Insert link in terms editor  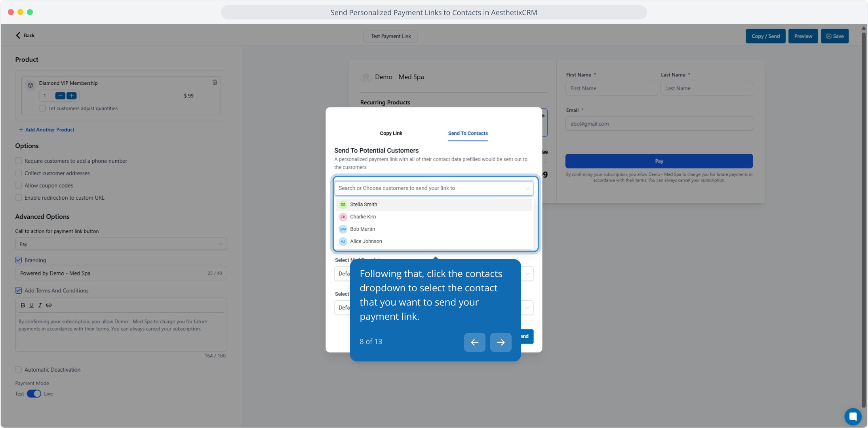(49, 305)
